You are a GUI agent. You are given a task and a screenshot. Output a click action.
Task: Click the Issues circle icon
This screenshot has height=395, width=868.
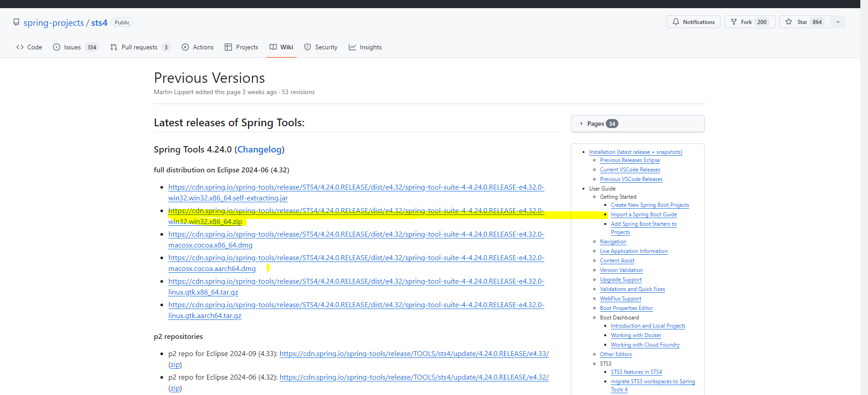coord(57,47)
